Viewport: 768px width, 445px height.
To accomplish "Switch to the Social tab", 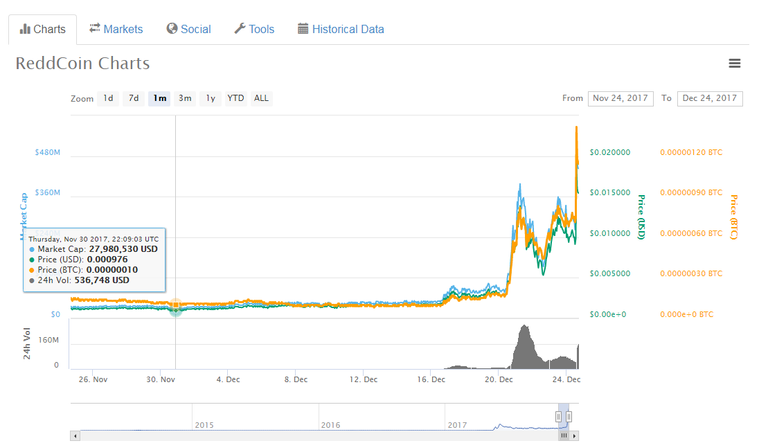I will point(189,29).
